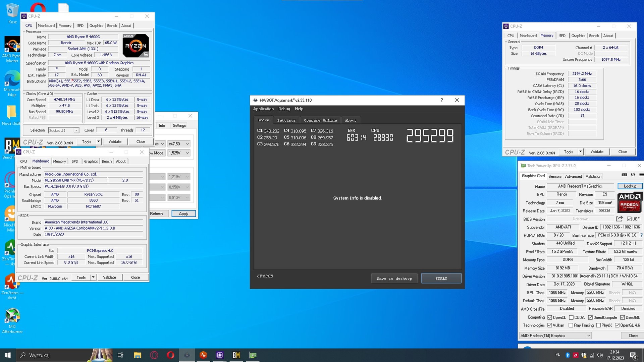Open BenchMate BM taskbar icon

click(x=236, y=355)
